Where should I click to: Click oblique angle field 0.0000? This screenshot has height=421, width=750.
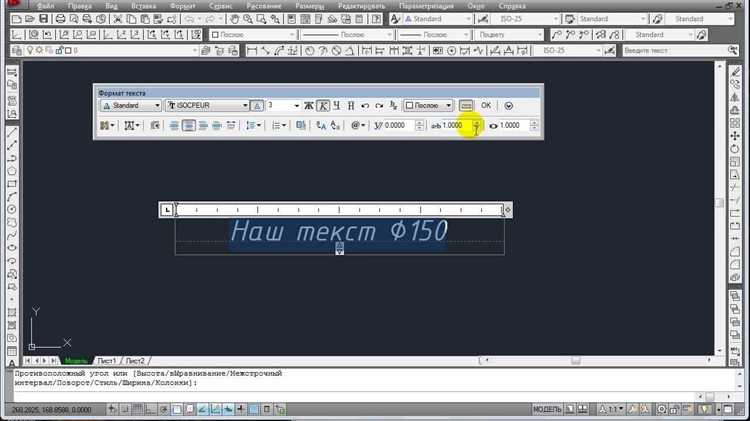click(x=399, y=125)
